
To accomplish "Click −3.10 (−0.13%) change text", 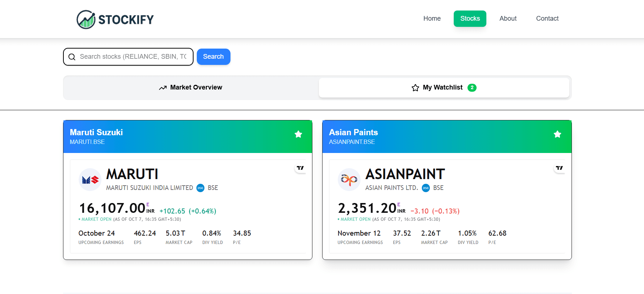I will tap(435, 211).
